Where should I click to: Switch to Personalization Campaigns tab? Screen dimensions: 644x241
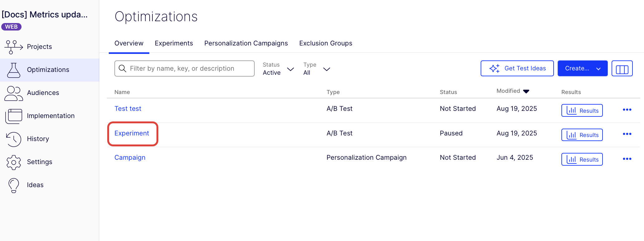pos(246,43)
